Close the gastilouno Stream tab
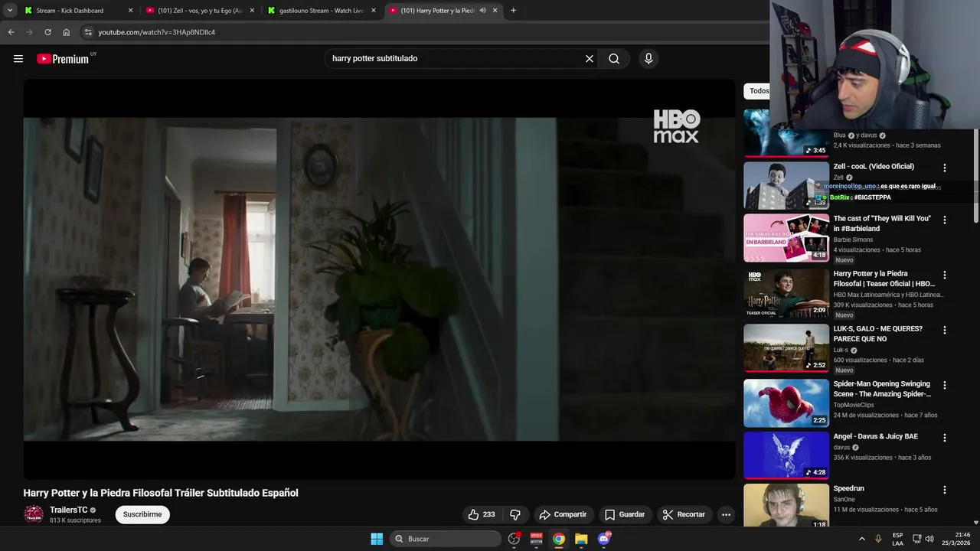This screenshot has width=980, height=551. pos(374,11)
